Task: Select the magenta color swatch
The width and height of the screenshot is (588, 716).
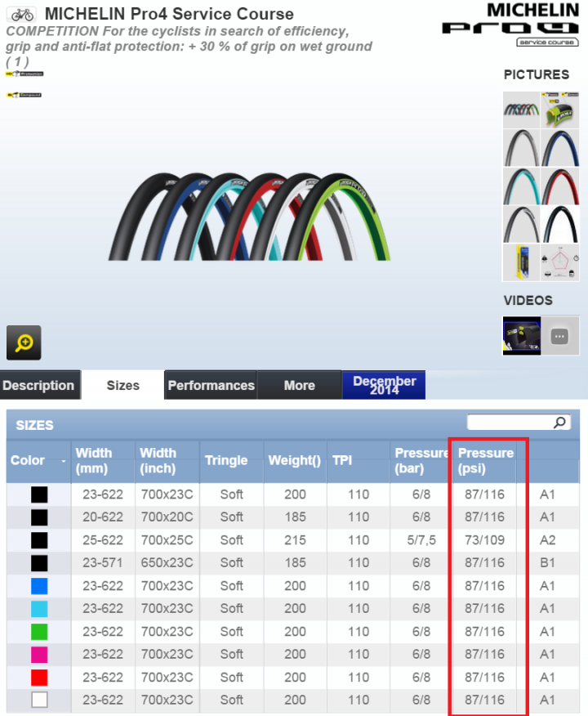Action: coord(39,655)
